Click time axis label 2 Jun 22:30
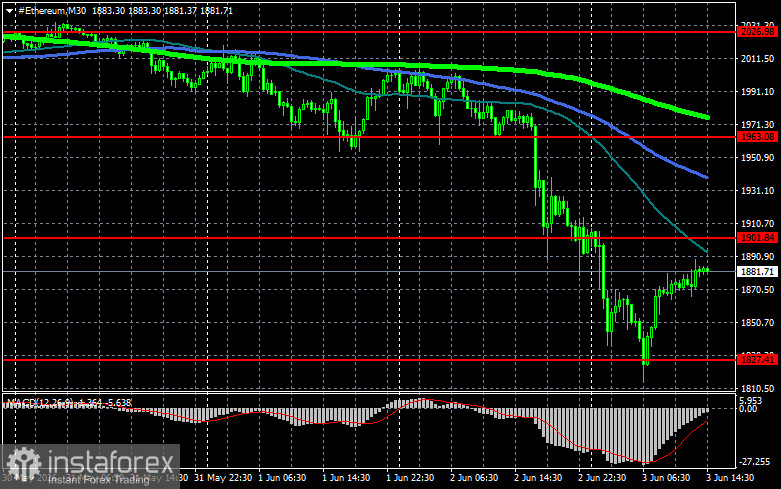The image size is (781, 489). point(602,478)
